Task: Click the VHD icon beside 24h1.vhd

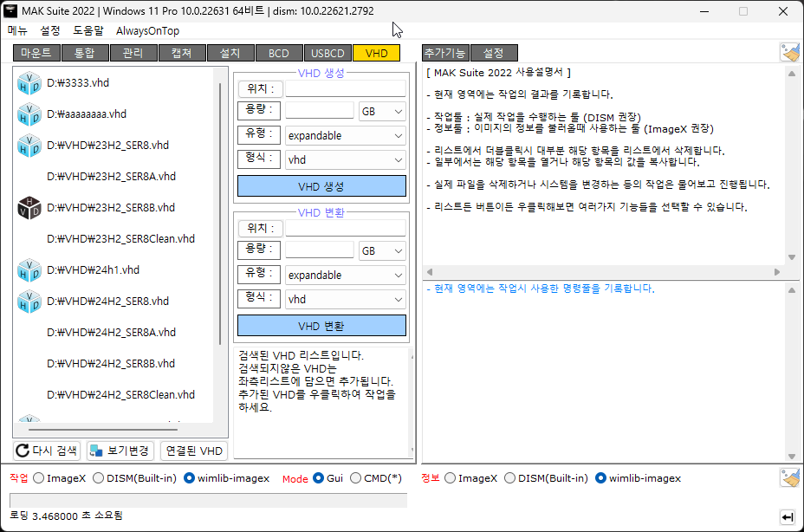Action: click(29, 270)
